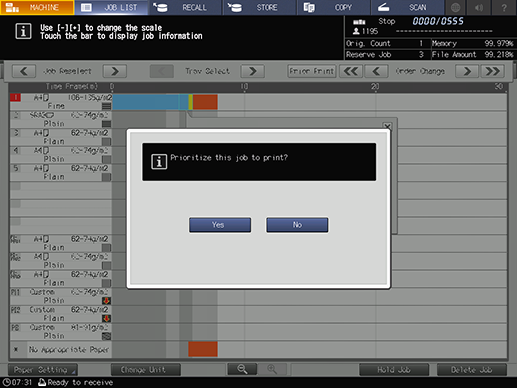Click Tray Select left arrow
Viewport: 517px width, 388px height.
(162, 71)
